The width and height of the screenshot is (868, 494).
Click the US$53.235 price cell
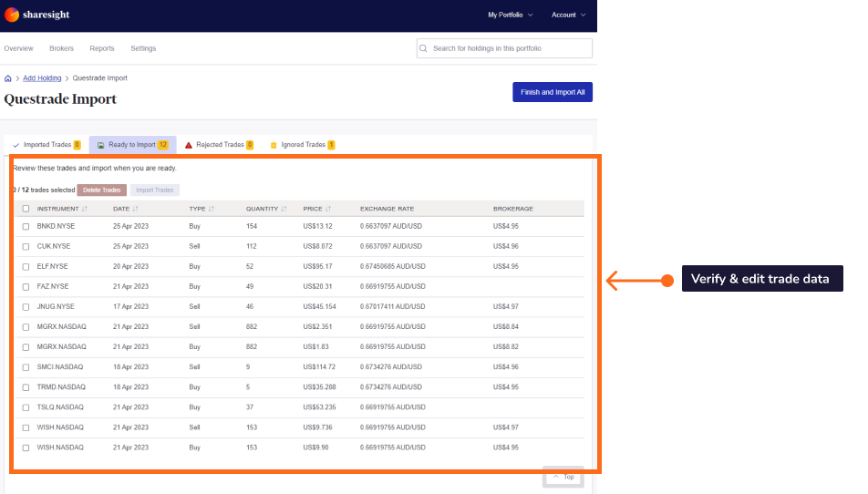click(x=319, y=407)
